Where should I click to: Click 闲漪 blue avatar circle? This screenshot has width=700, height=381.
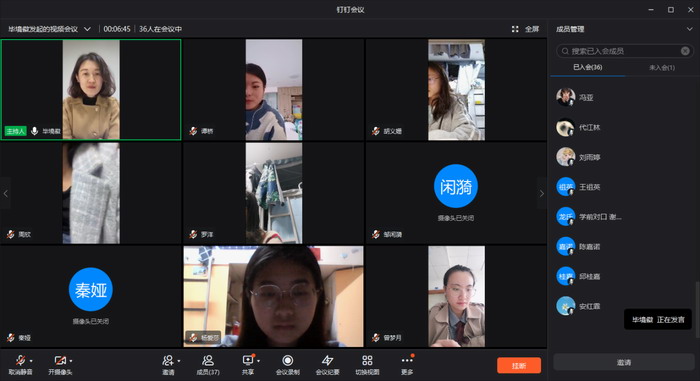[x=456, y=186]
